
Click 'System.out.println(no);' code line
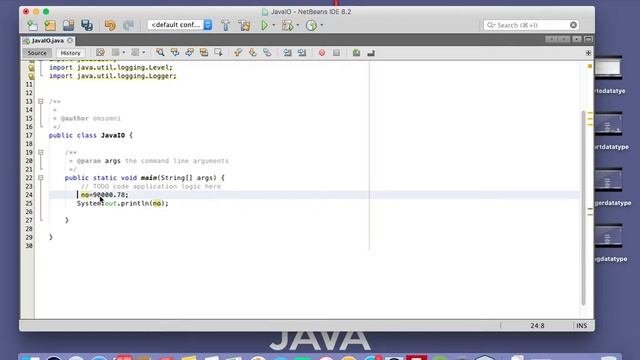(122, 203)
